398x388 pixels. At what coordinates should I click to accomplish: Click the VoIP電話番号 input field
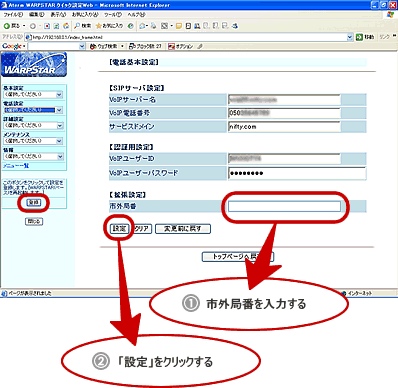pyautogui.click(x=284, y=113)
